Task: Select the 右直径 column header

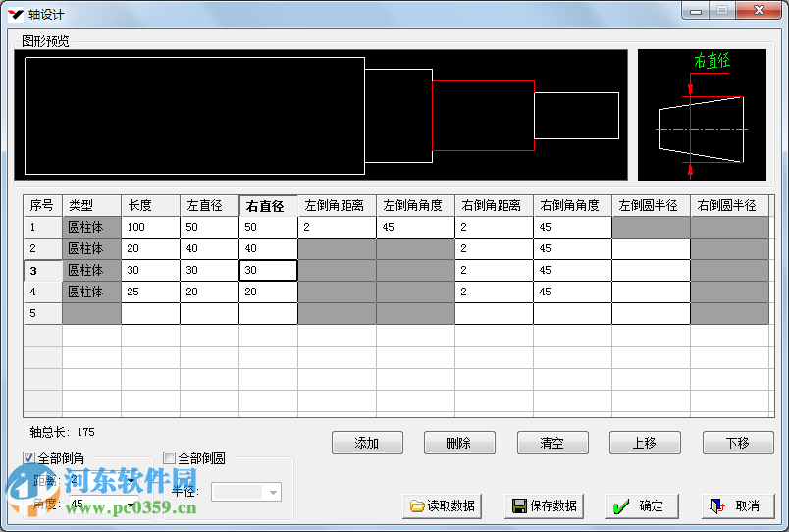Action: [x=268, y=206]
